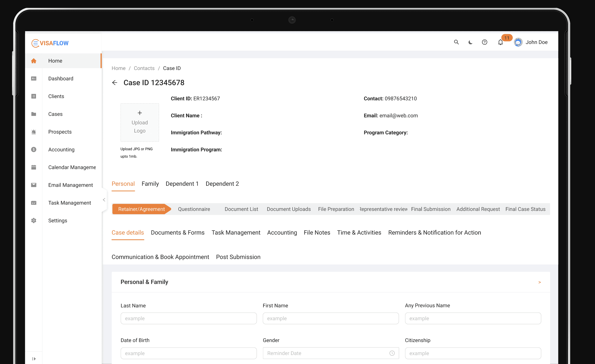Click the search magnifier icon
595x364 pixels.
tap(456, 42)
